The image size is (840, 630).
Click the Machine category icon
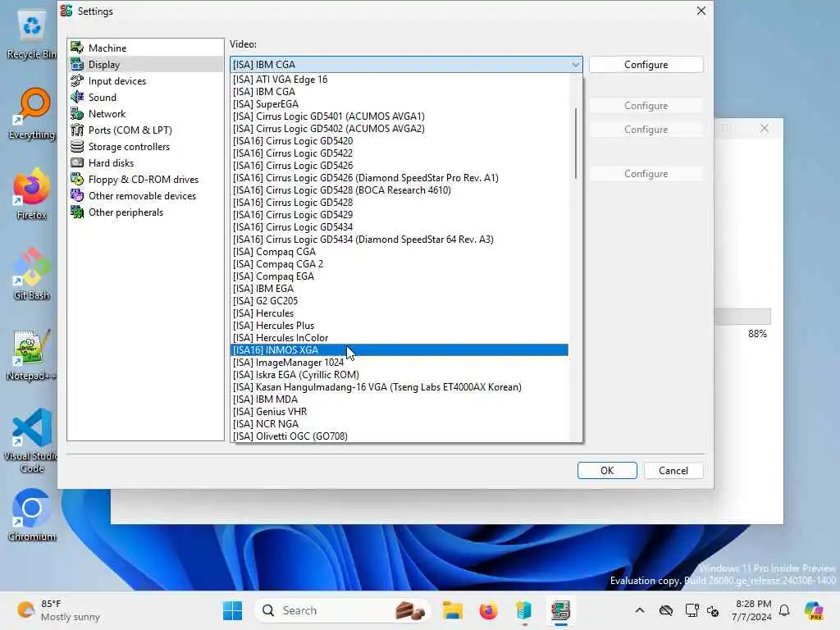[x=77, y=48]
